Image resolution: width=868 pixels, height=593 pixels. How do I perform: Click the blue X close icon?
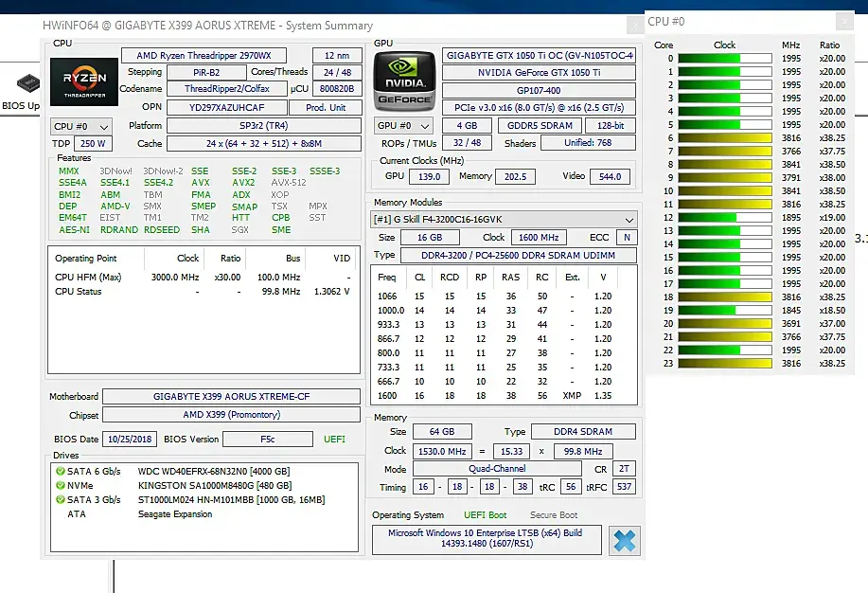[x=625, y=540]
